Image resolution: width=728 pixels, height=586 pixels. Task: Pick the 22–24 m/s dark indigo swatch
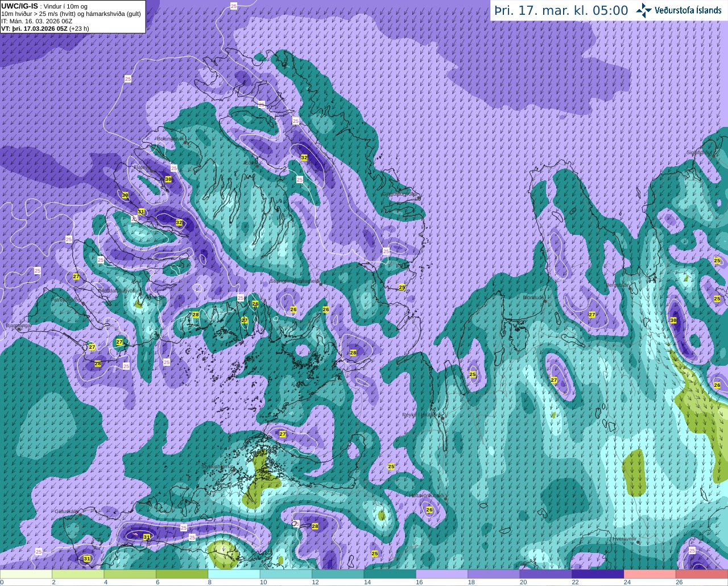coord(598,574)
